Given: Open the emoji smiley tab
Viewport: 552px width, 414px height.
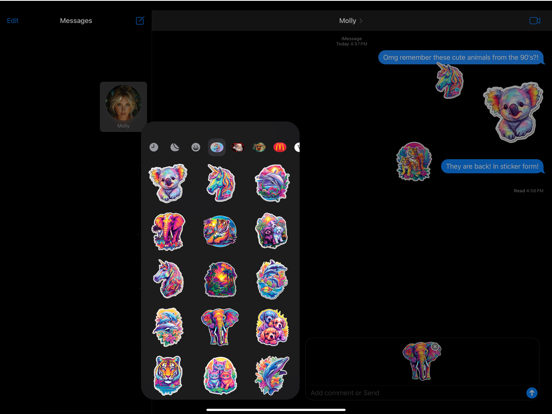Looking at the screenshot, I should click(x=196, y=147).
